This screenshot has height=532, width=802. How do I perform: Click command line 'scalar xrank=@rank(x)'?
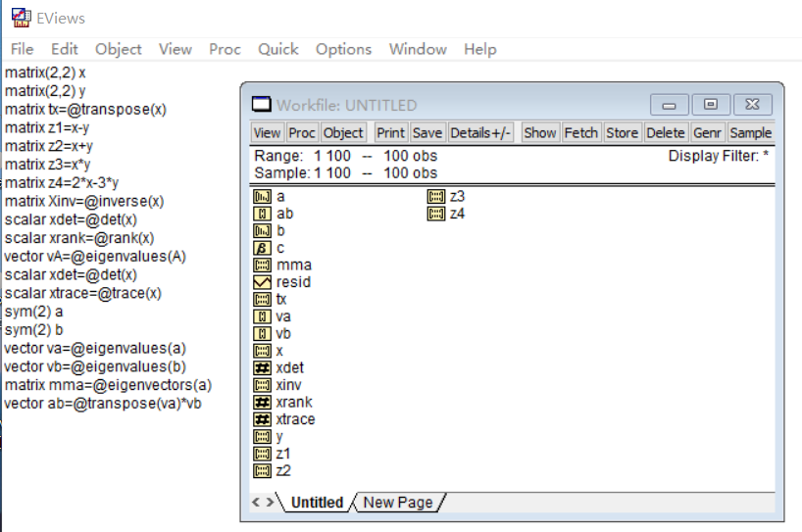[79, 238]
